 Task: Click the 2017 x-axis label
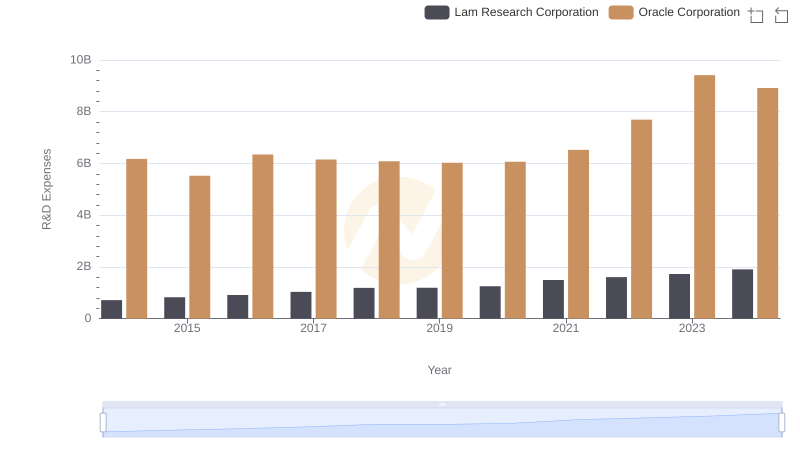click(x=313, y=328)
